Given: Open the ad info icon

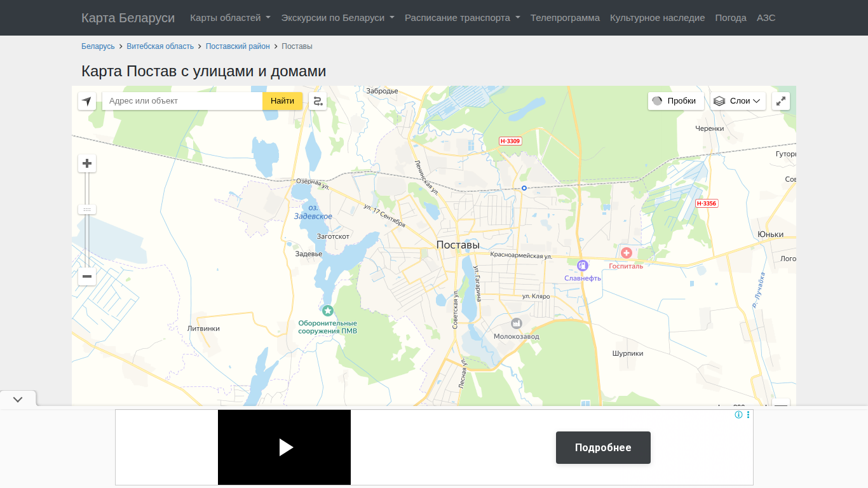Looking at the screenshot, I should click(x=738, y=415).
